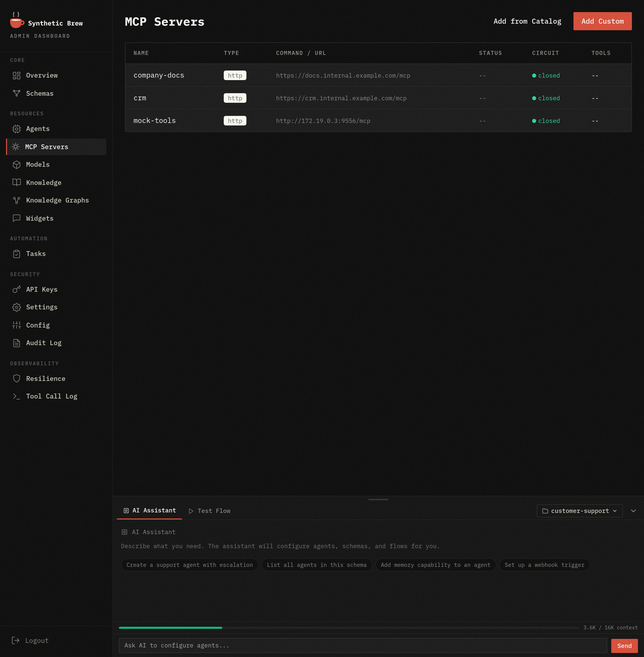Choose 'Set up a webhook trigger' suggestion
The image size is (644, 657).
pyautogui.click(x=544, y=565)
